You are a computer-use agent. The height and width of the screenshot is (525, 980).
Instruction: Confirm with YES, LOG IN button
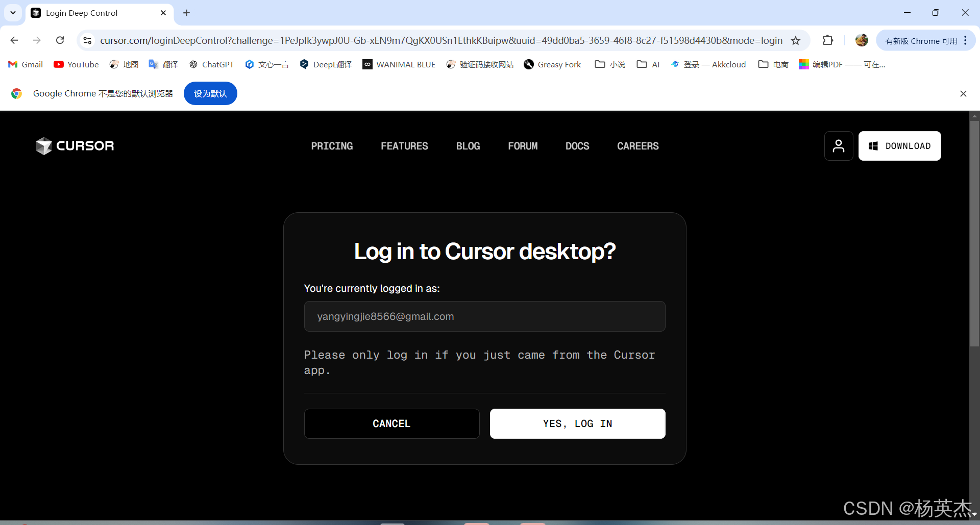tap(577, 423)
